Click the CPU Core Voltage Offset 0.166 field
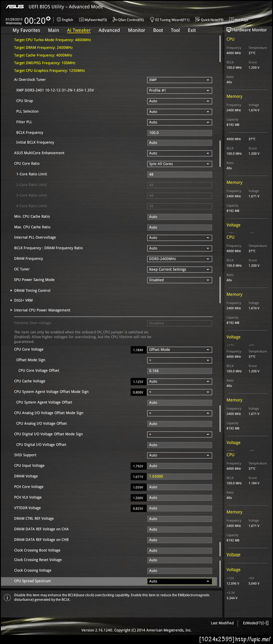The image size is (273, 644). (180, 370)
